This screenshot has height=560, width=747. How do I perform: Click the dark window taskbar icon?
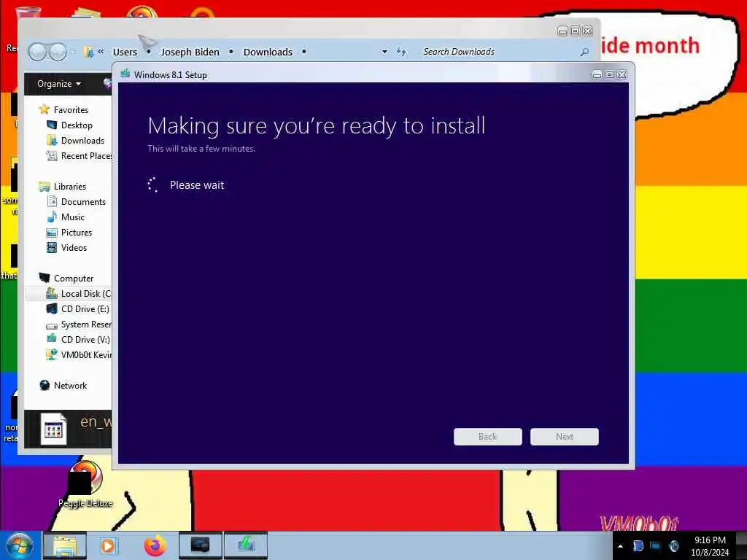pyautogui.click(x=200, y=545)
